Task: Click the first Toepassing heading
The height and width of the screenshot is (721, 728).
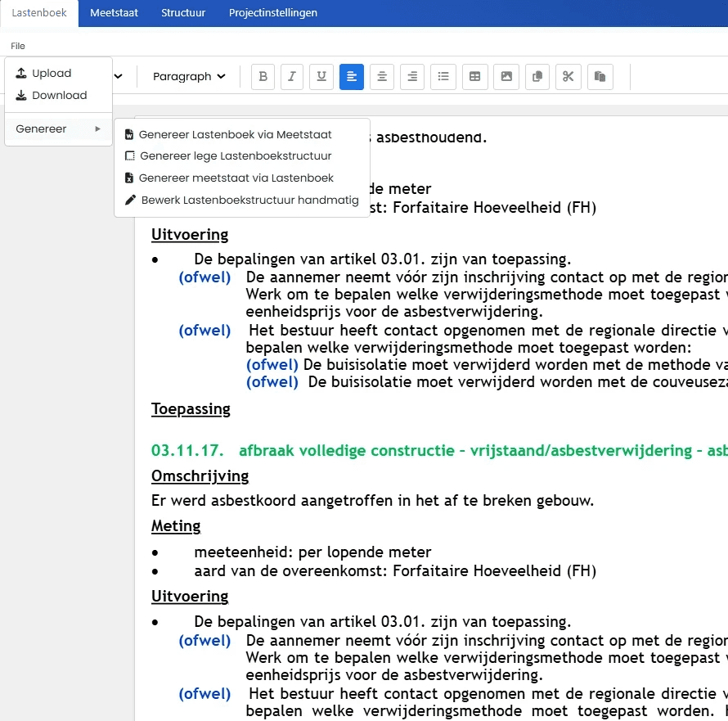Action: tap(191, 409)
